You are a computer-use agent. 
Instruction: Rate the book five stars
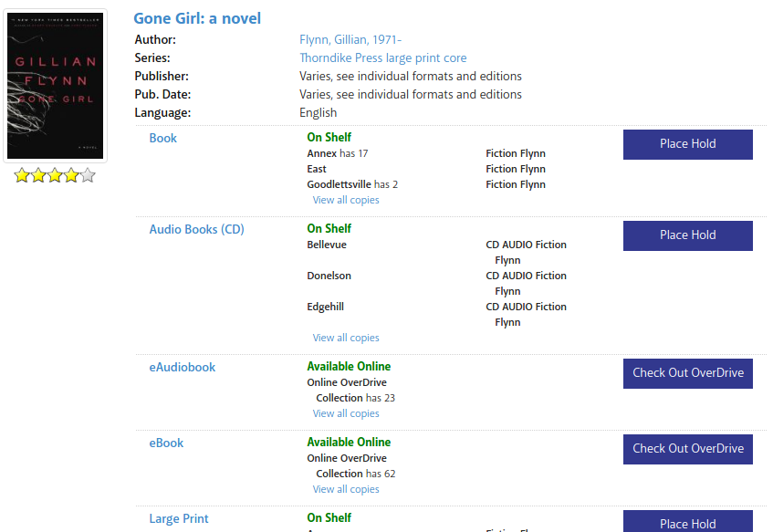point(88,175)
